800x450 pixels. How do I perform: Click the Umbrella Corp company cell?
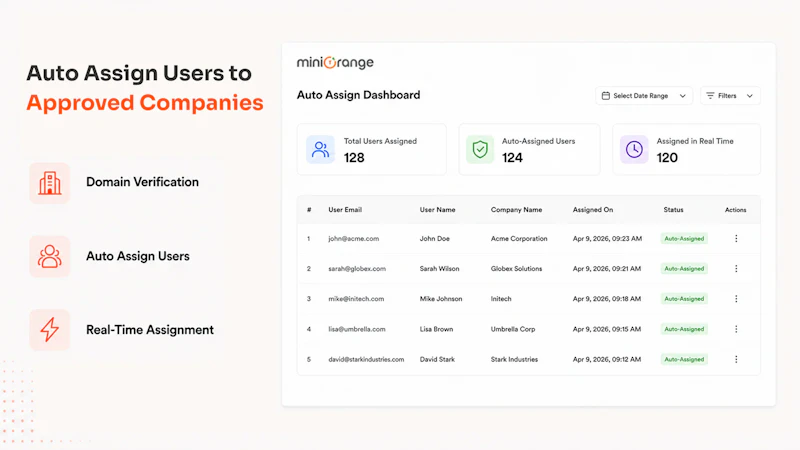pyautogui.click(x=513, y=329)
